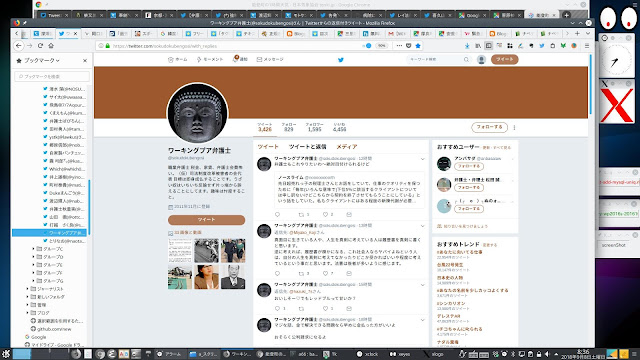This screenshot has height=360, width=640.
Task: Open a new Firefox tab with plus
Action: point(577,33)
